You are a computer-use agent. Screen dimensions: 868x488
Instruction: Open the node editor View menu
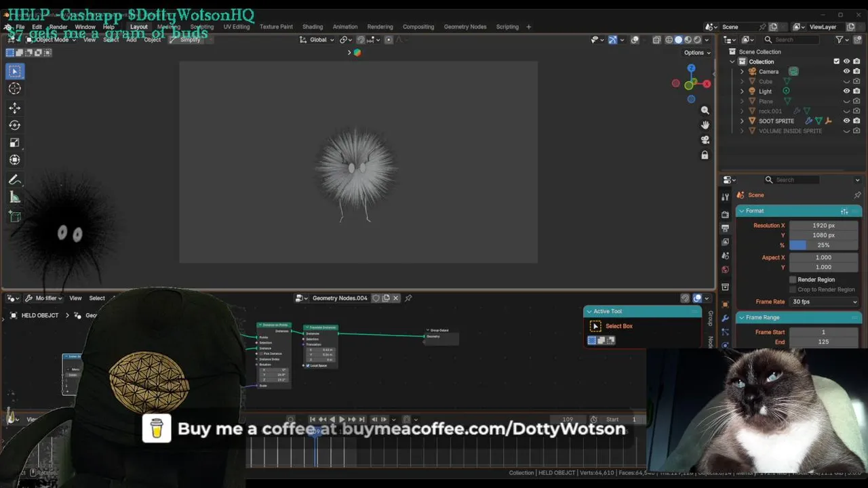pyautogui.click(x=75, y=298)
